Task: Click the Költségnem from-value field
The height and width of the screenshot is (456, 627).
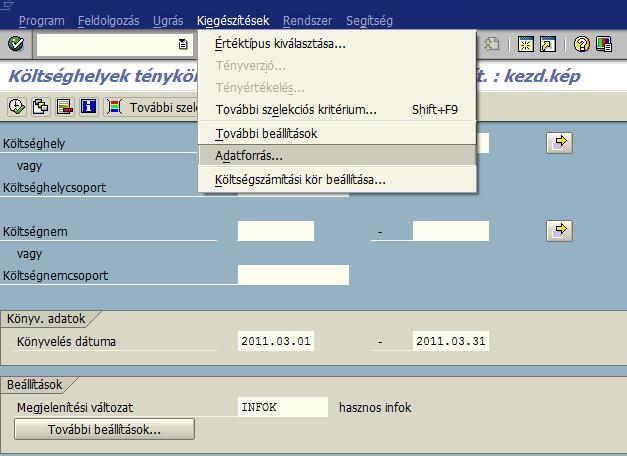Action: point(276,231)
